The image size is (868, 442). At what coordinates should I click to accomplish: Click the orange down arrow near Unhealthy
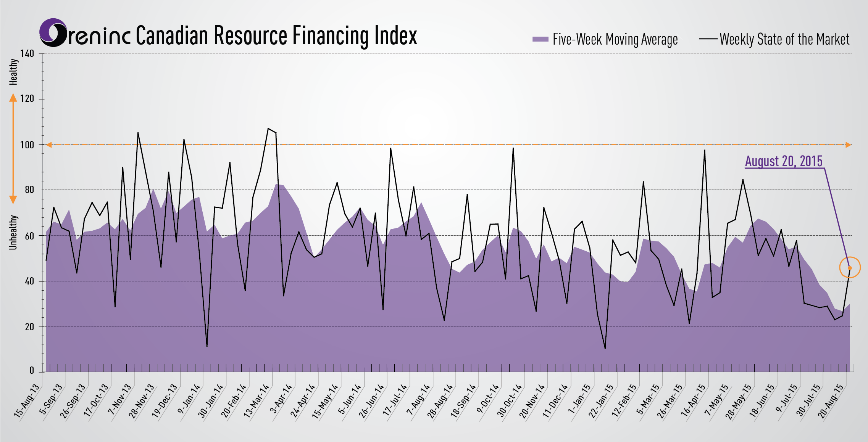pos(13,199)
